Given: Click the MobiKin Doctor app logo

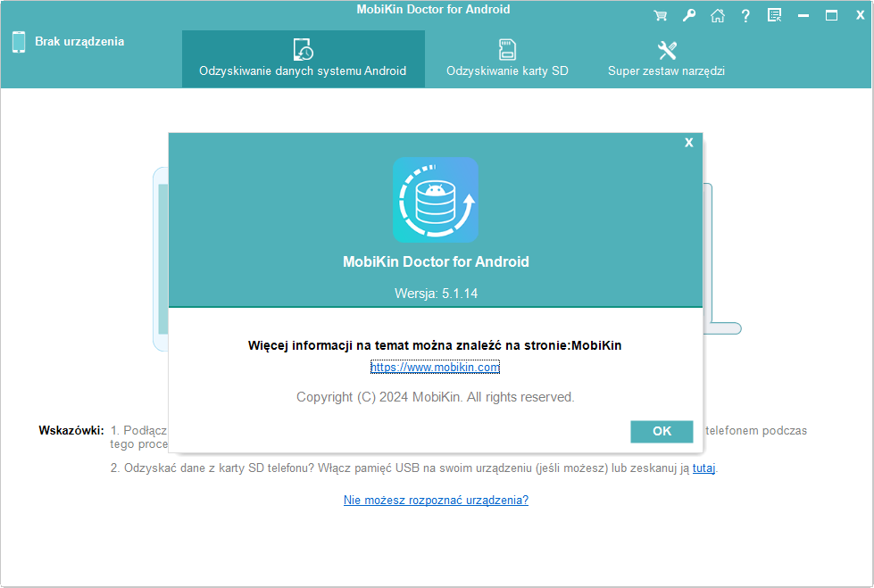Looking at the screenshot, I should (x=436, y=200).
